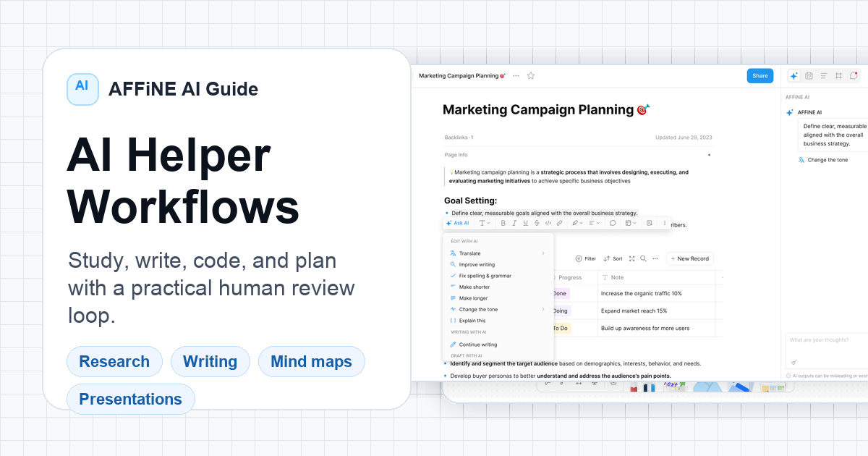Click the To Do progress tag

(561, 328)
